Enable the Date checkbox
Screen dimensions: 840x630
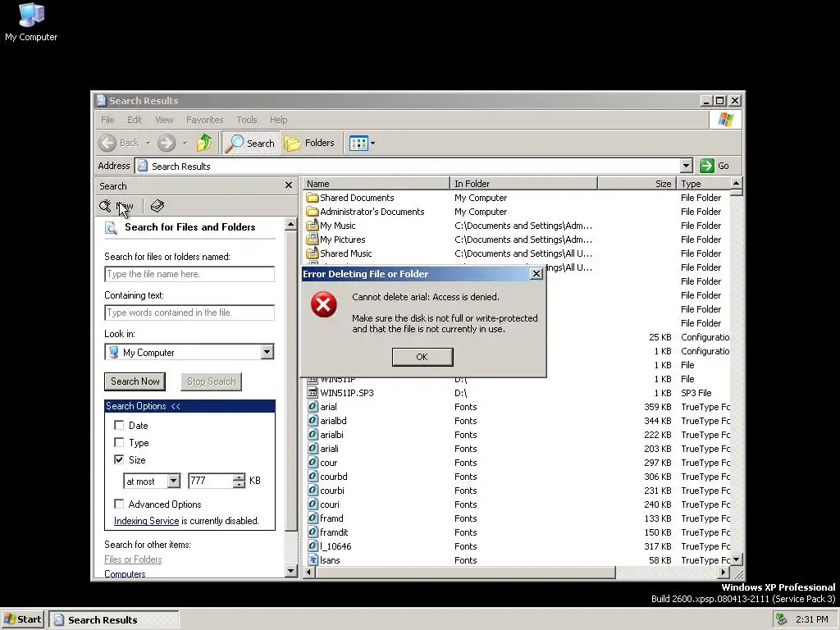click(119, 426)
